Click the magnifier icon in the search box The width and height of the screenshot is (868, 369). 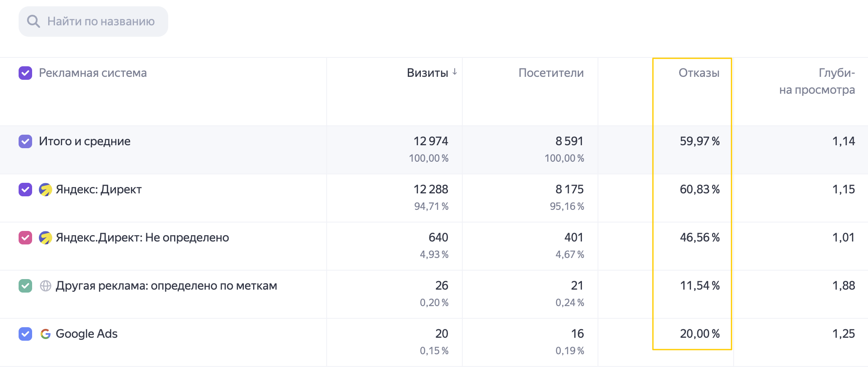33,22
